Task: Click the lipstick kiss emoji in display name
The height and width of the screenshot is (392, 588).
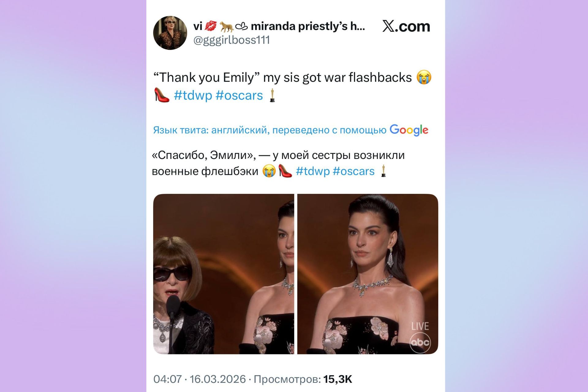Action: coord(210,26)
